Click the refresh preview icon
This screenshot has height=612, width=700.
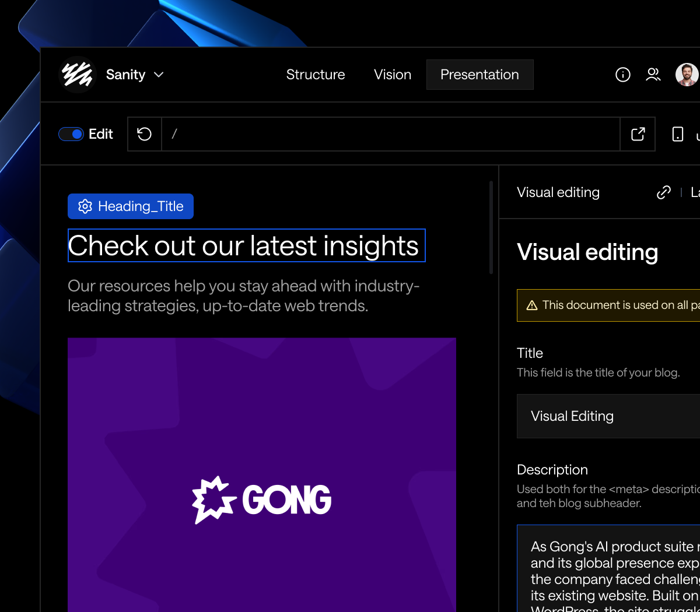pyautogui.click(x=145, y=134)
